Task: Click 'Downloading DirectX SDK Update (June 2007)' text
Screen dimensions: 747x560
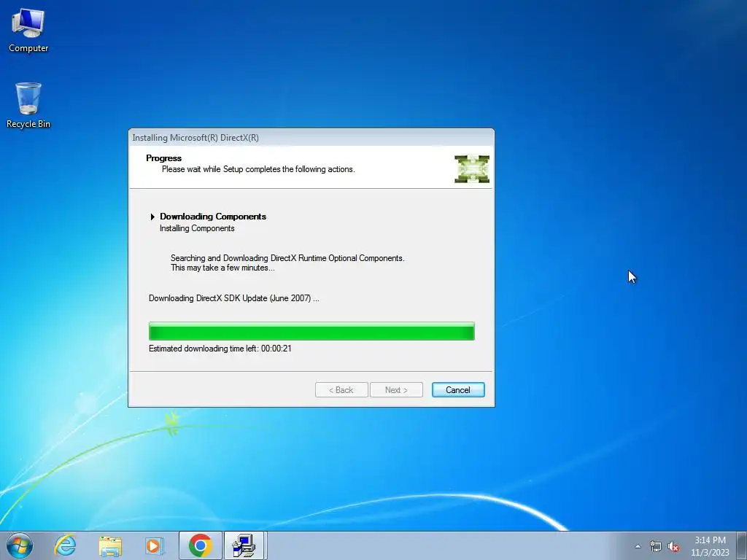Action: tap(233, 298)
